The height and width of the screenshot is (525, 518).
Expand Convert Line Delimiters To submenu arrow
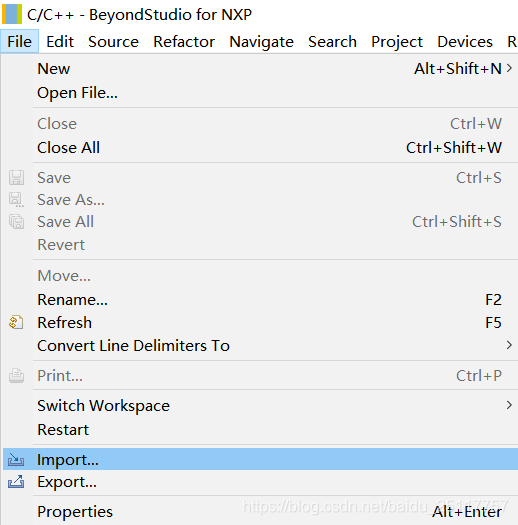[x=509, y=345]
